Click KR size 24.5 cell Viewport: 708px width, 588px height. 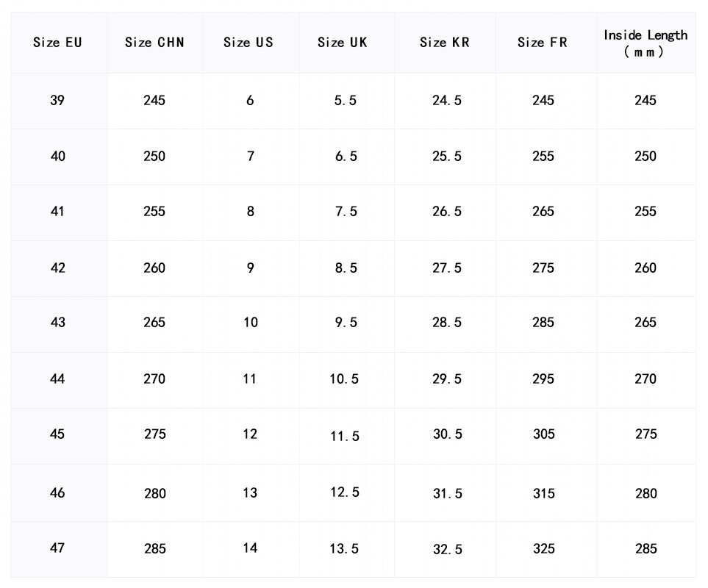[x=447, y=101]
